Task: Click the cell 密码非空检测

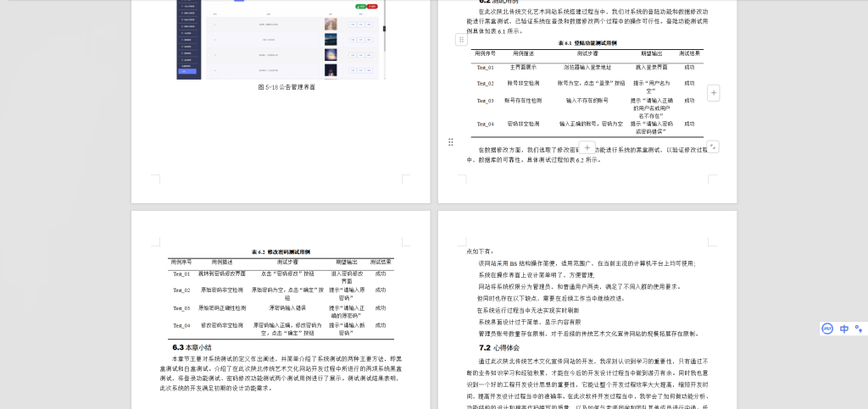Action: tap(523, 124)
